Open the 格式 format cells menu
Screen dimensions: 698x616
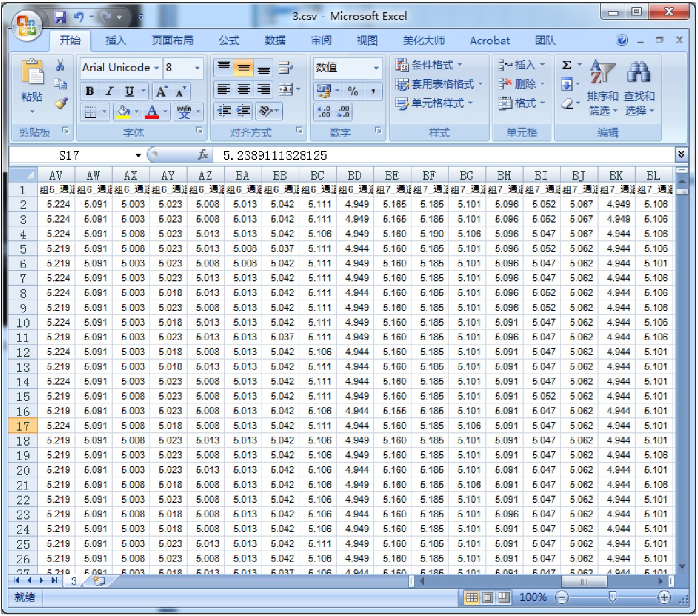521,103
